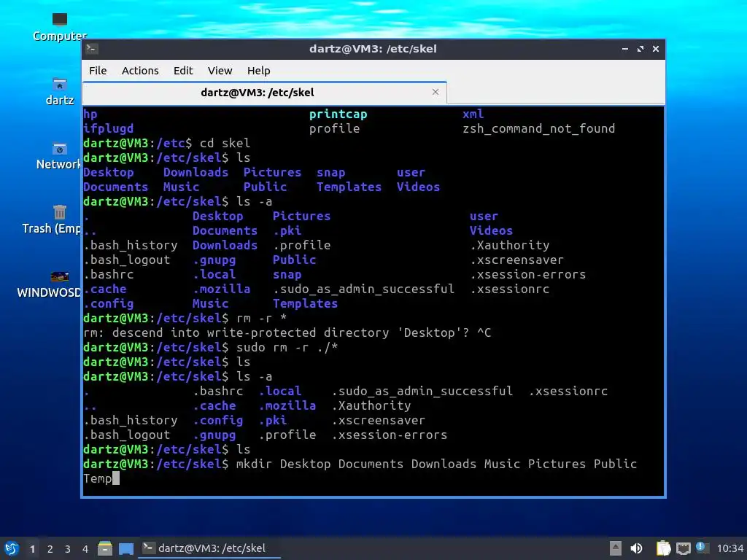Click the 'write-protected directory' rm prompt line
This screenshot has height=560, width=747.
[287, 332]
